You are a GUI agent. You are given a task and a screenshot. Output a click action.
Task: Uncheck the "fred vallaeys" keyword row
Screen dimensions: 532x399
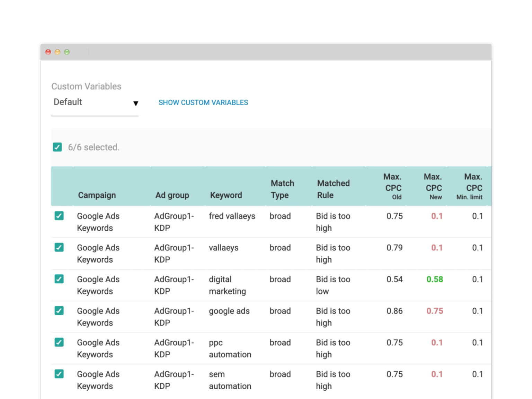[59, 216]
